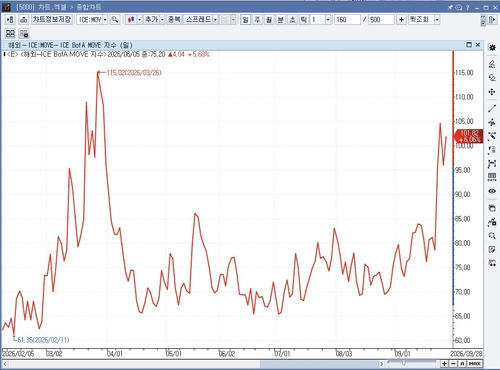Open the period value 1 dropdown
This screenshot has width=500, height=370.
pyautogui.click(x=328, y=20)
